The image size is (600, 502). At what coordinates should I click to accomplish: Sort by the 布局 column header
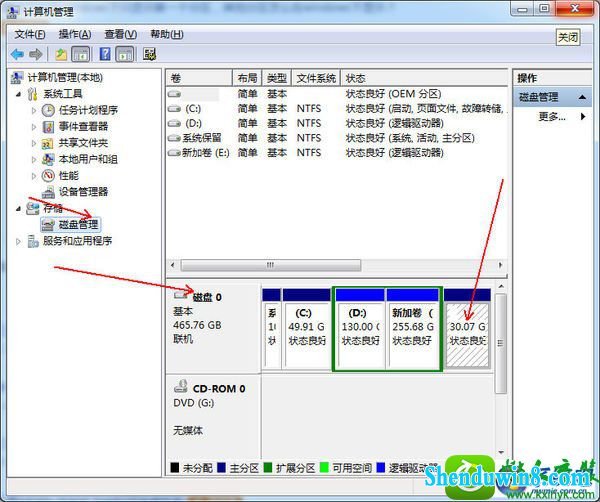(247, 78)
